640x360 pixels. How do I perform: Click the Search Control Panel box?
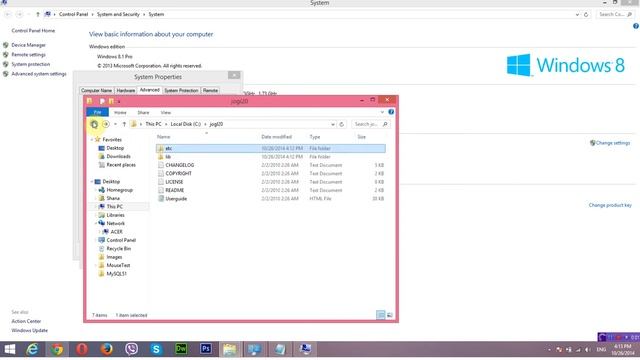point(616,14)
